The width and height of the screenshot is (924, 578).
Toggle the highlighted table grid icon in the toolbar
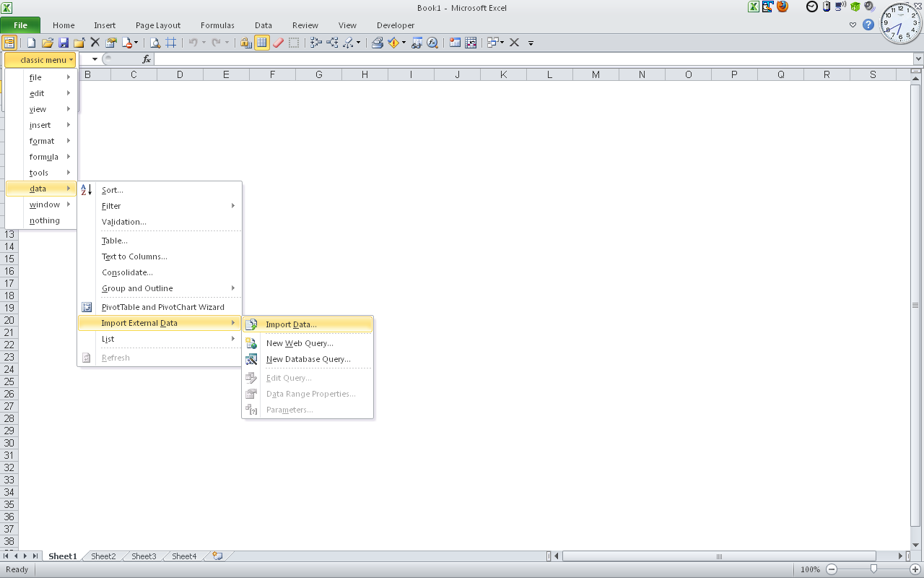261,43
